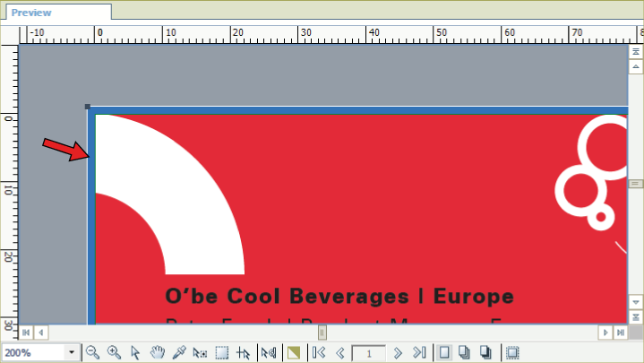Screen dimensions: 644x363
Task: Select the Zoom Out magnifier tool
Action: tap(92, 353)
